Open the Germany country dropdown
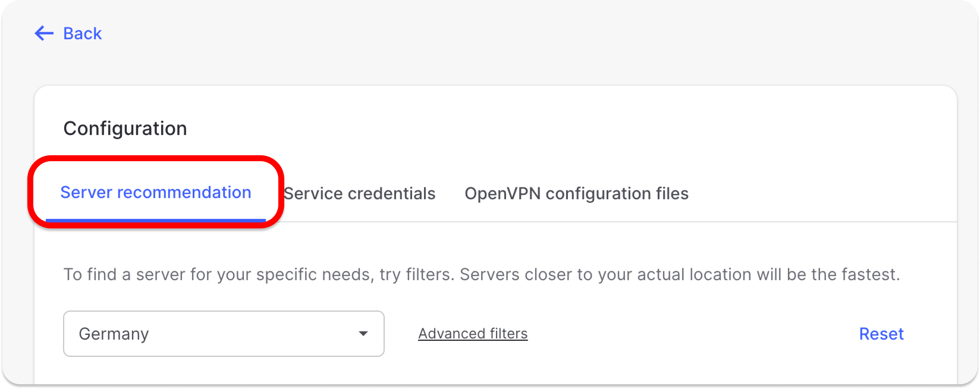Image resolution: width=980 pixels, height=389 pixels. point(224,333)
